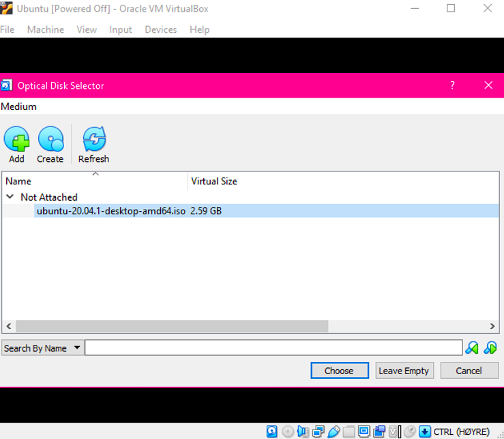
Task: Open the Help menu
Action: tap(199, 29)
